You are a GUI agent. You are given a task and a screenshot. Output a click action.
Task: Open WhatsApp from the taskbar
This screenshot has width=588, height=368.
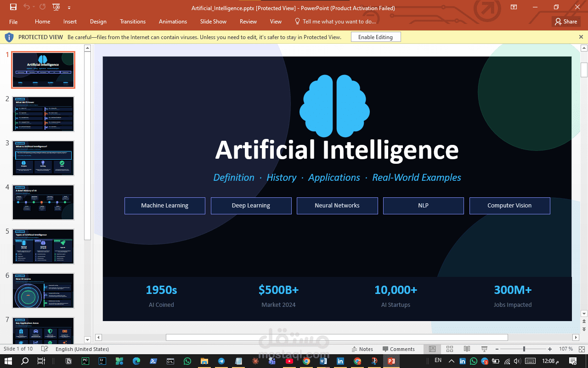click(187, 361)
